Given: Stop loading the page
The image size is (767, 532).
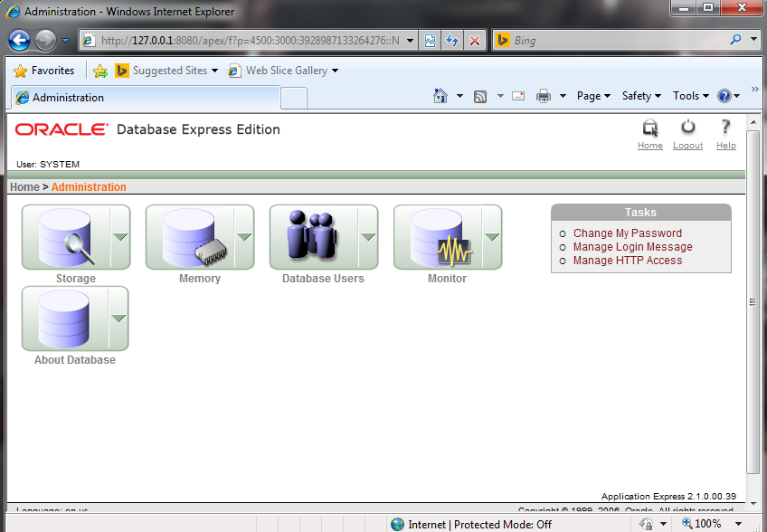Looking at the screenshot, I should click(x=477, y=40).
